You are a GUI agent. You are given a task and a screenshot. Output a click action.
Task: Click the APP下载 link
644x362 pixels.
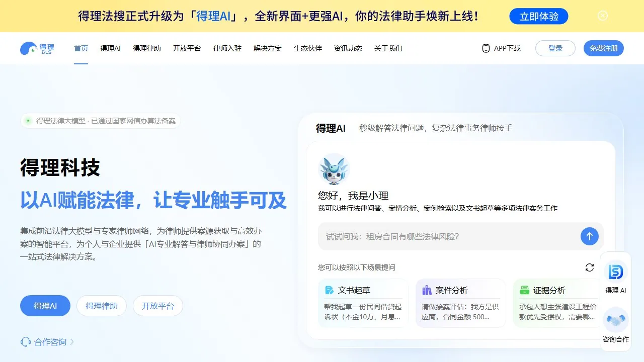[507, 48]
